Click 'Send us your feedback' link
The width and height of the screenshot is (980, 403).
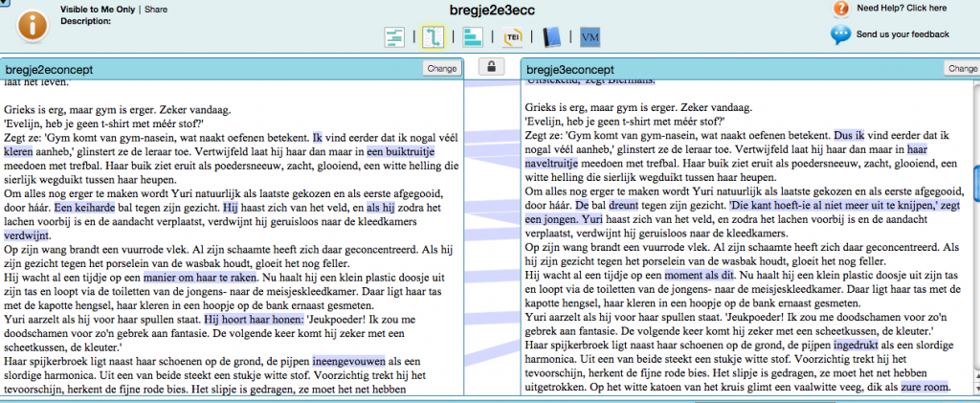pos(902,34)
